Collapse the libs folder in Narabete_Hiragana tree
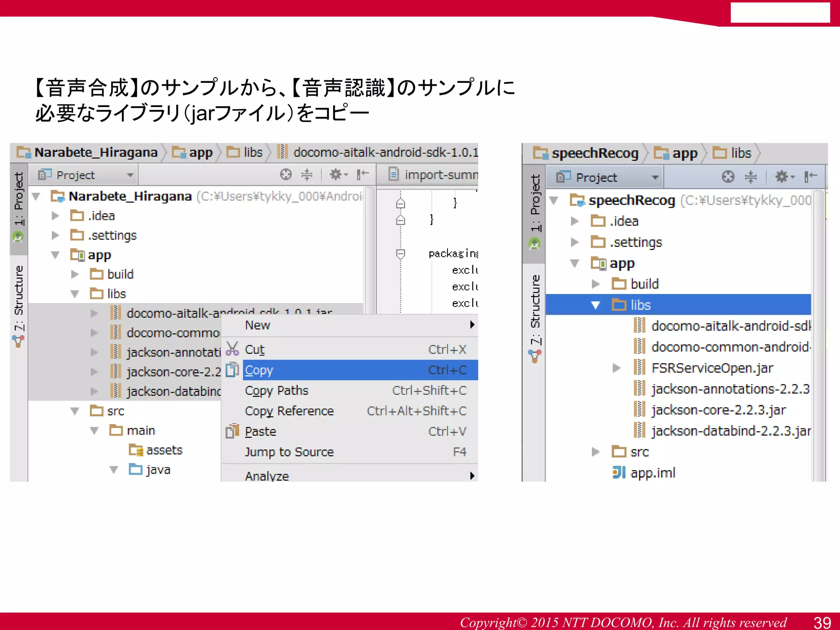This screenshot has height=630, width=840. [x=75, y=294]
